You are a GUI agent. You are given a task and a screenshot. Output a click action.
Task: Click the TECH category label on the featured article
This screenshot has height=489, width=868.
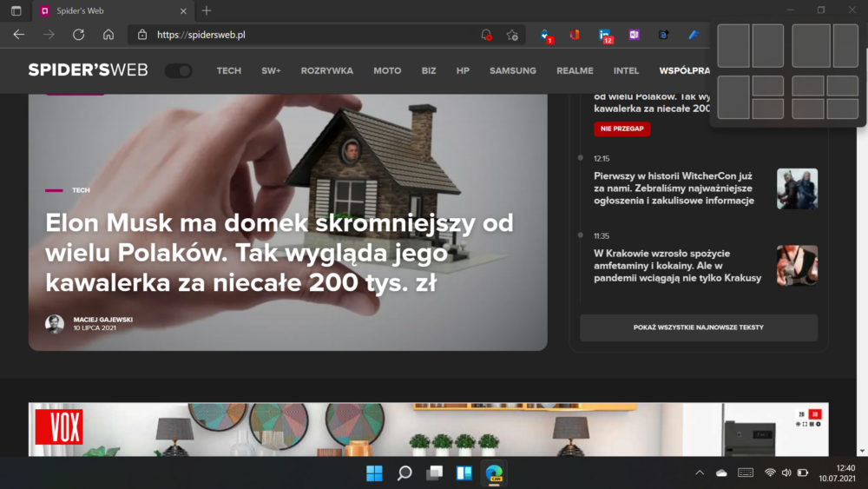tap(81, 190)
